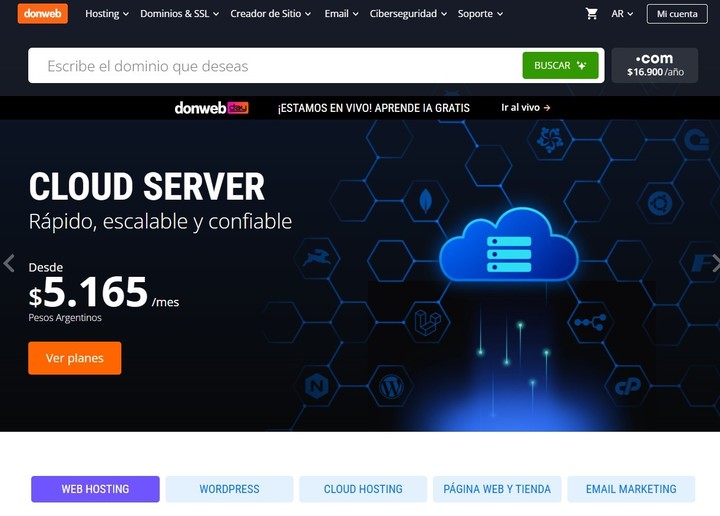The image size is (720, 516).
Task: Follow the Ir al vivo link
Action: 525,108
